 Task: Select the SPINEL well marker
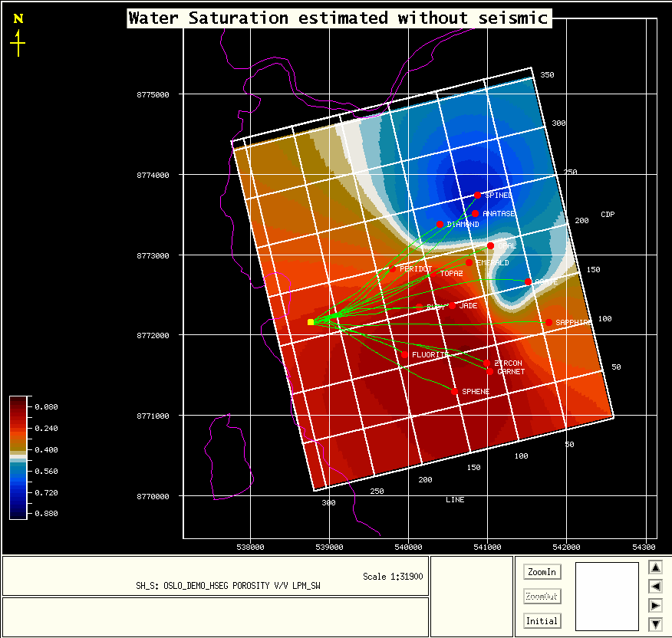477,195
